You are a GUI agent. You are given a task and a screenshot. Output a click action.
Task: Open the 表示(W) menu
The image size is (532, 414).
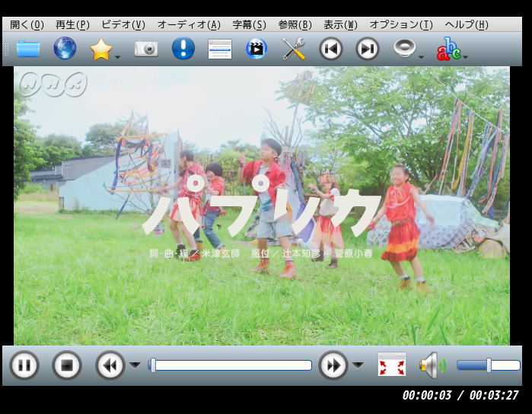pyautogui.click(x=341, y=25)
